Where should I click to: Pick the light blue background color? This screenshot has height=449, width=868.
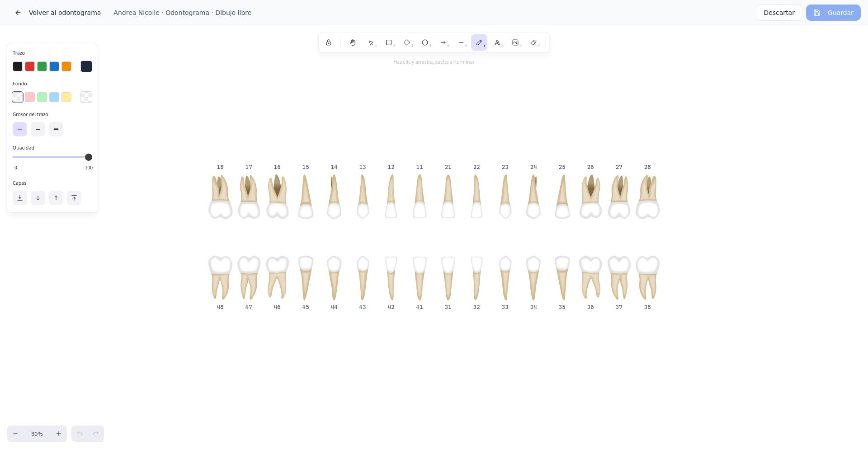point(54,97)
